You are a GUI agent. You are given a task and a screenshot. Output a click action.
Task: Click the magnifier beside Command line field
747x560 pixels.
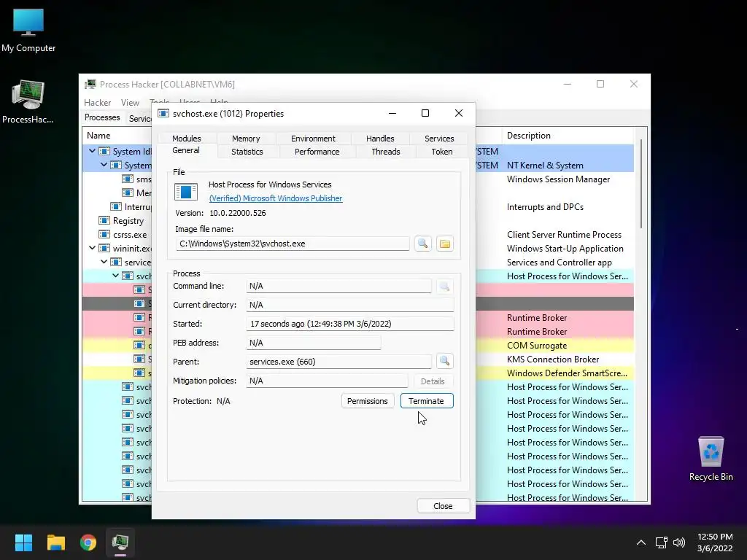[444, 286]
